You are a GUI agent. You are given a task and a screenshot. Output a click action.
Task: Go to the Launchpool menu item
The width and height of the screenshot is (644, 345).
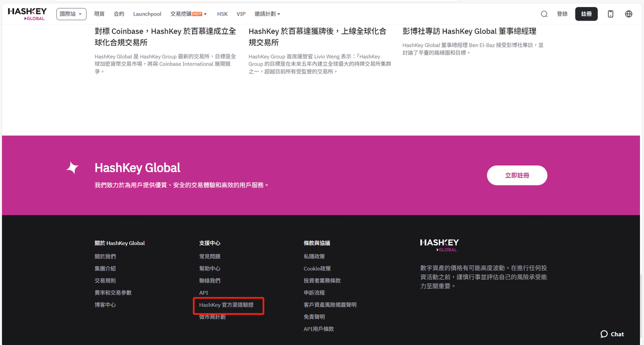pos(147,14)
